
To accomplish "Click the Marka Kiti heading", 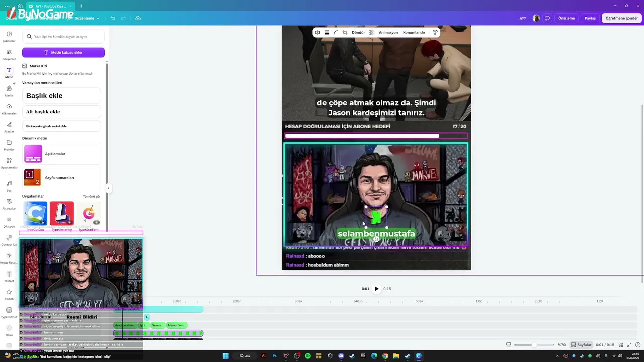I will pyautogui.click(x=38, y=66).
